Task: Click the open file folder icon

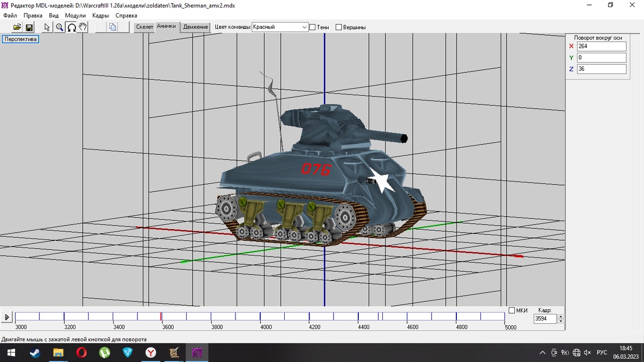Action: [17, 27]
